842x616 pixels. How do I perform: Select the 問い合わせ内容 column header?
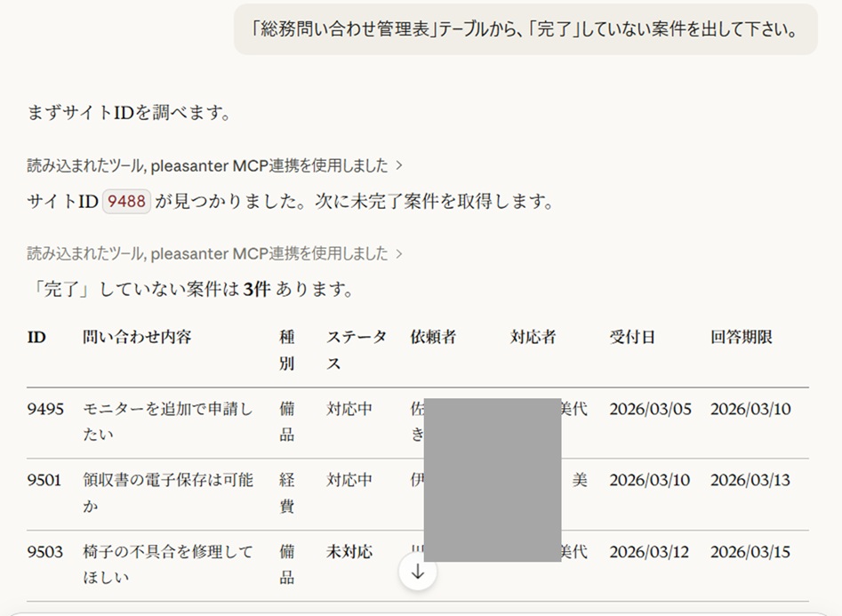[137, 338]
